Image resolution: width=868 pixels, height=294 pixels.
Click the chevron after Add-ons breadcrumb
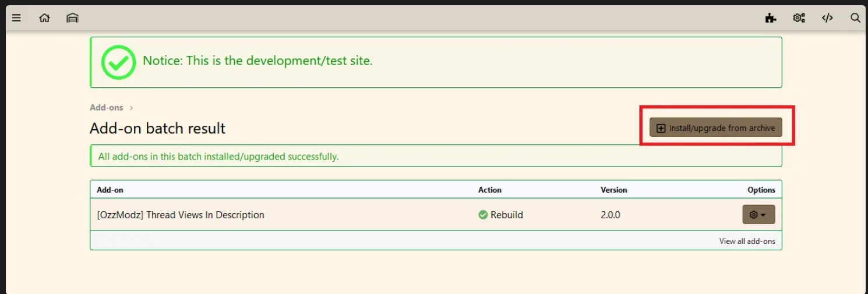pyautogui.click(x=132, y=108)
